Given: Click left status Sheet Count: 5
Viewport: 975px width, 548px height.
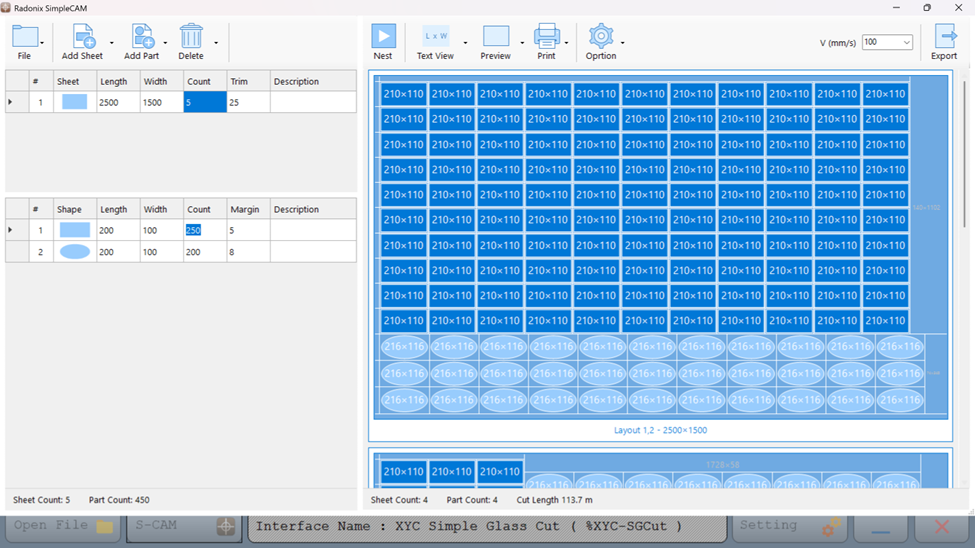Looking at the screenshot, I should coord(42,499).
